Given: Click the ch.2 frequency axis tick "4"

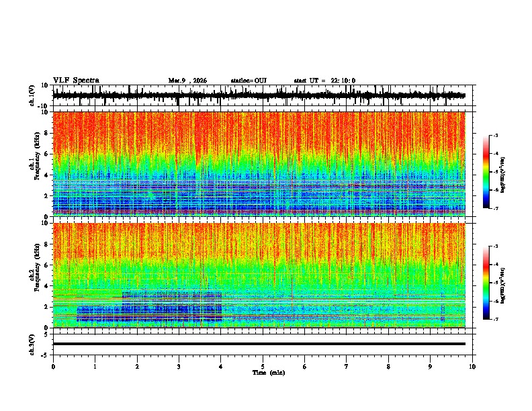Looking at the screenshot, I should pyautogui.click(x=46, y=286).
